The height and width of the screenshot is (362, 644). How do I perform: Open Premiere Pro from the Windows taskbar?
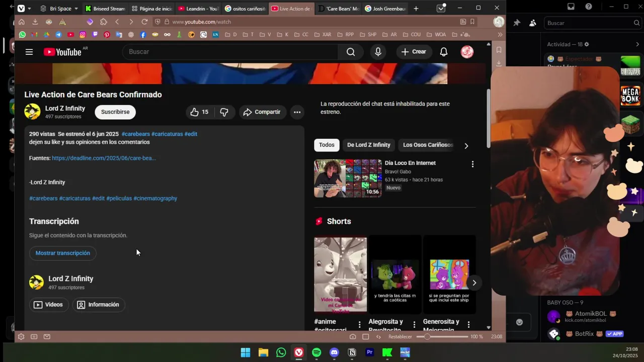click(370, 352)
